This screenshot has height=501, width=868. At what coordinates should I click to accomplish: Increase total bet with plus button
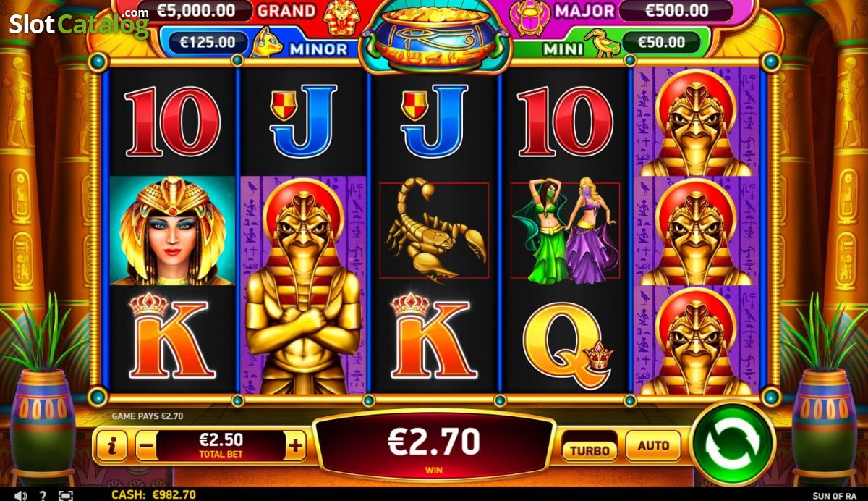tap(295, 446)
